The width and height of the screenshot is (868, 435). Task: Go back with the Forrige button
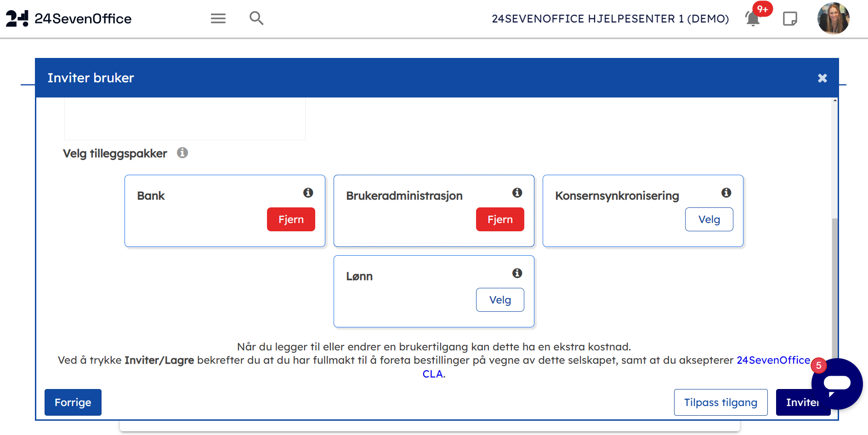73,402
